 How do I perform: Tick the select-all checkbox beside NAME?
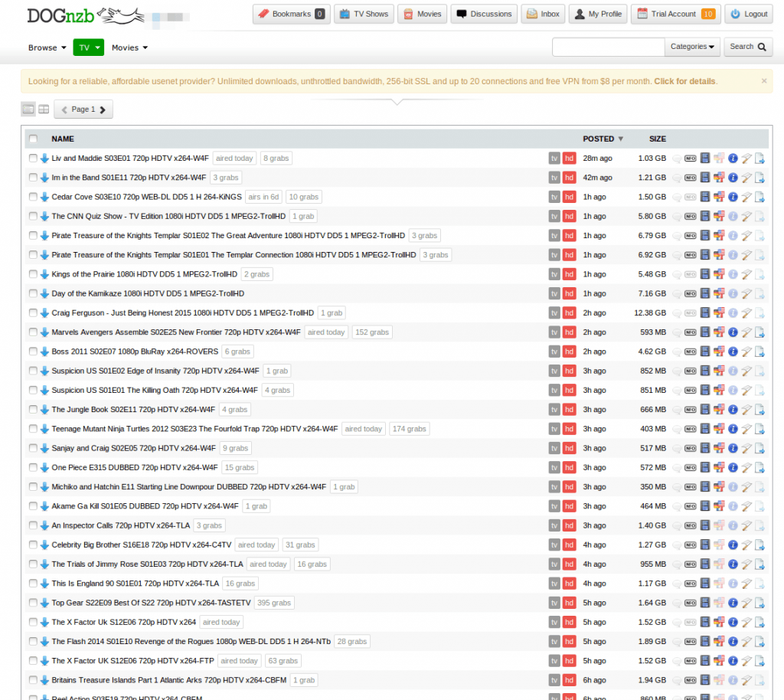(33, 139)
